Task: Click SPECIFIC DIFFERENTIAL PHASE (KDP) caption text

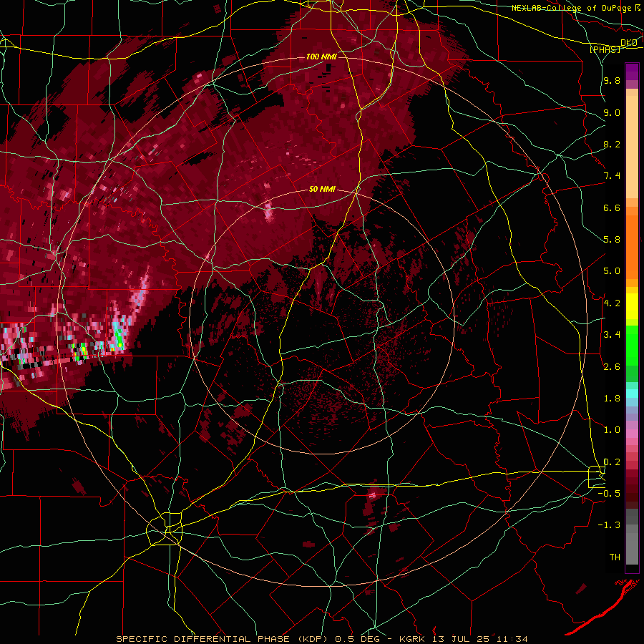Action: pyautogui.click(x=223, y=639)
